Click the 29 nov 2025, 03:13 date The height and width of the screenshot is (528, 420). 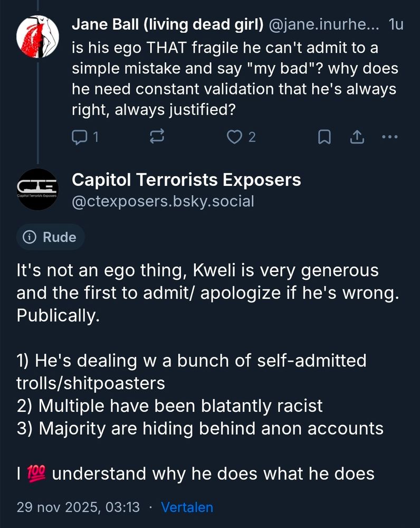(78, 507)
